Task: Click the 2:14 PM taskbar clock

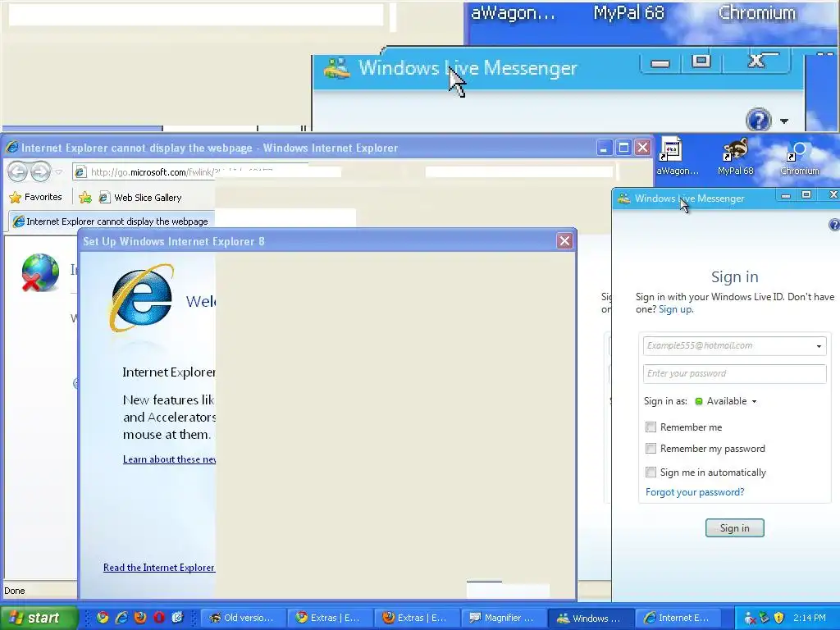Action: [x=810, y=618]
